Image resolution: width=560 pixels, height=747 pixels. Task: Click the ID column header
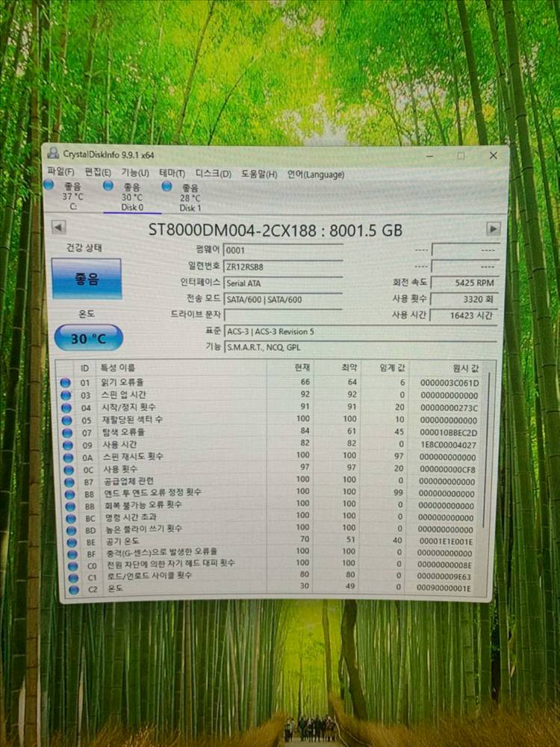click(x=84, y=368)
